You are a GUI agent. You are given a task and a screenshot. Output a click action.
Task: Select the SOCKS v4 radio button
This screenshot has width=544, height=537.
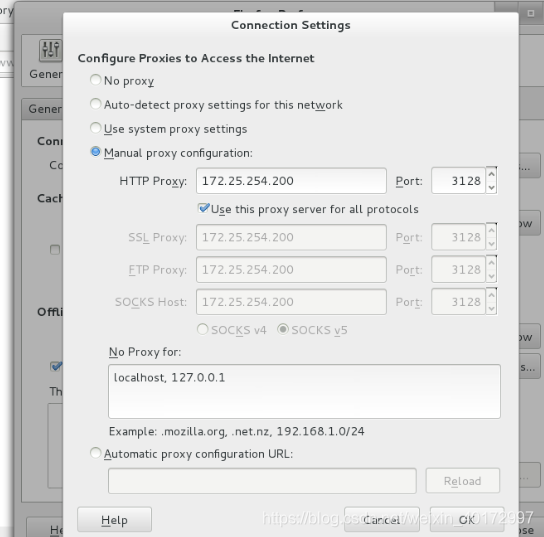(x=203, y=329)
